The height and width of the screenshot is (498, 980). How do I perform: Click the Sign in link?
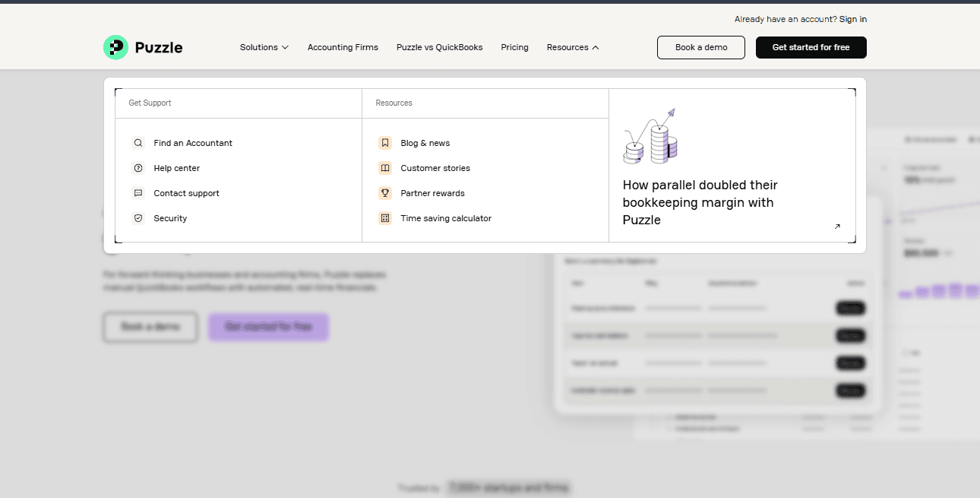click(853, 19)
